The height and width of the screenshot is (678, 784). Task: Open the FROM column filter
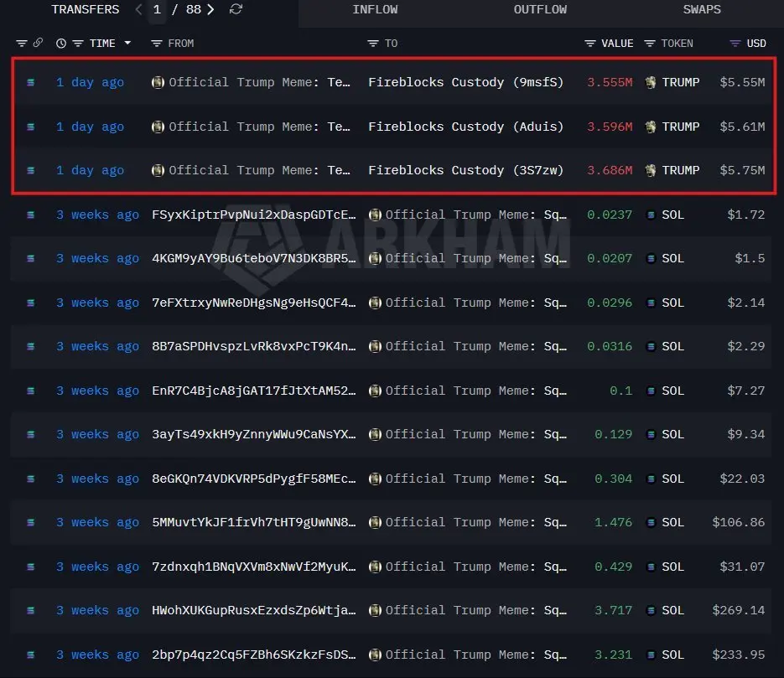[157, 44]
